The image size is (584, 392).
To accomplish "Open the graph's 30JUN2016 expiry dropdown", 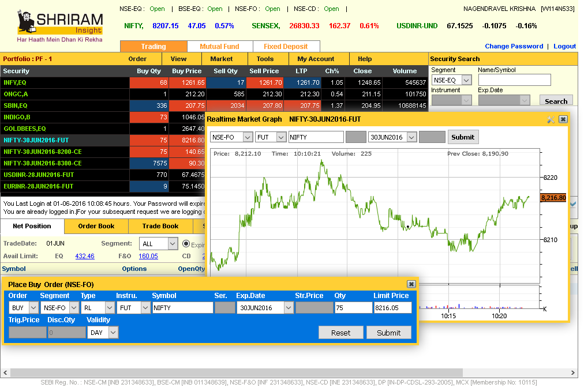I will click(411, 137).
